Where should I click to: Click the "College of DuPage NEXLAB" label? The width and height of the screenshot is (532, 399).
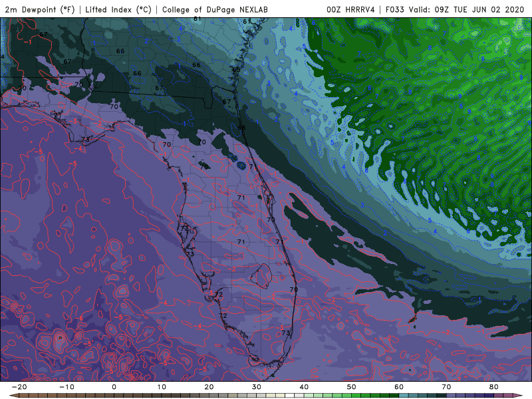coord(215,9)
